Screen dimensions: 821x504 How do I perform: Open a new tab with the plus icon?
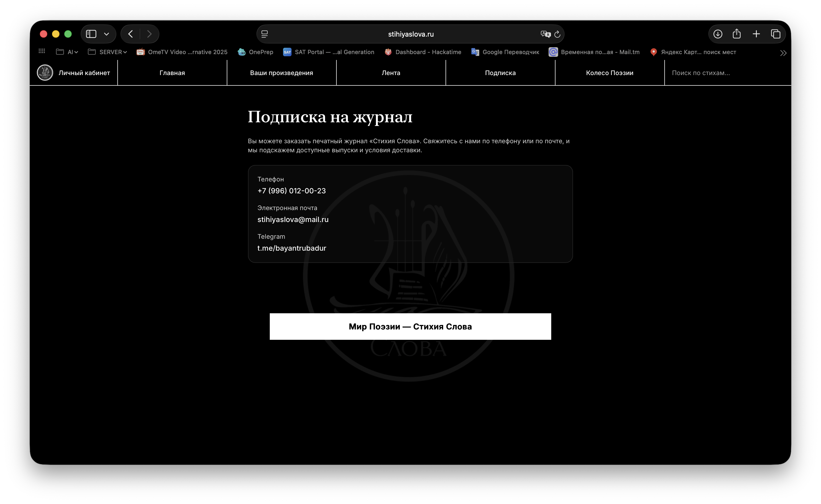pos(756,34)
